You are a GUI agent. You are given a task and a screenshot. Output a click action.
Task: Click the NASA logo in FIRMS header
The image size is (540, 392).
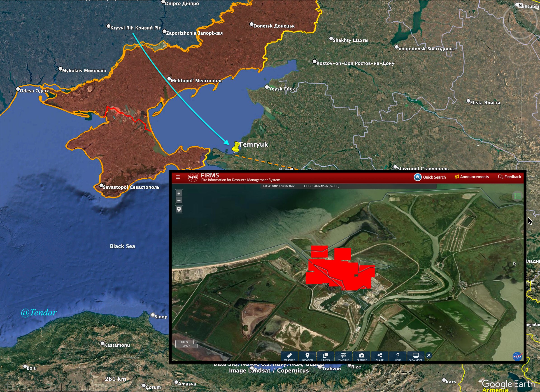tap(193, 177)
